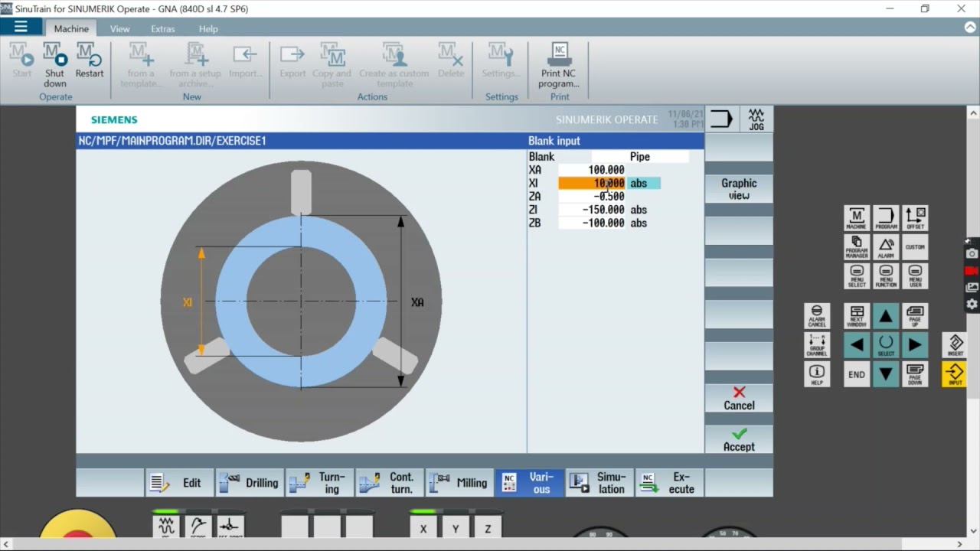Click the JOG mode icon in header
The width and height of the screenshot is (980, 551).
[x=756, y=119]
